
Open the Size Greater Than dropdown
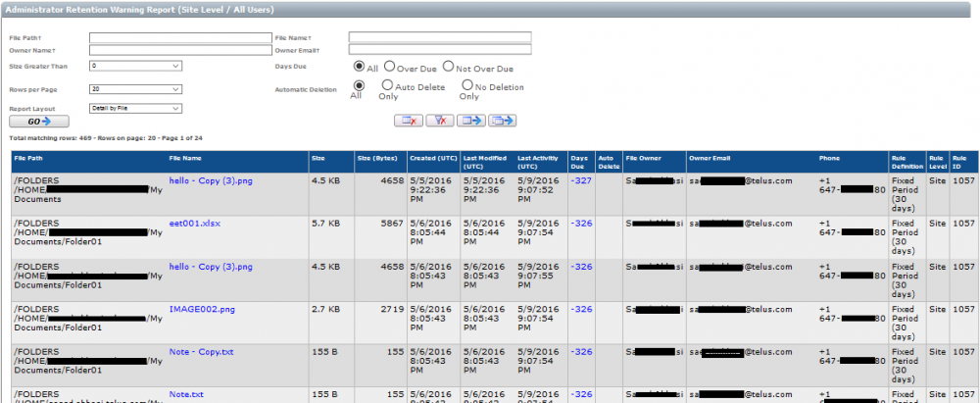[x=135, y=66]
